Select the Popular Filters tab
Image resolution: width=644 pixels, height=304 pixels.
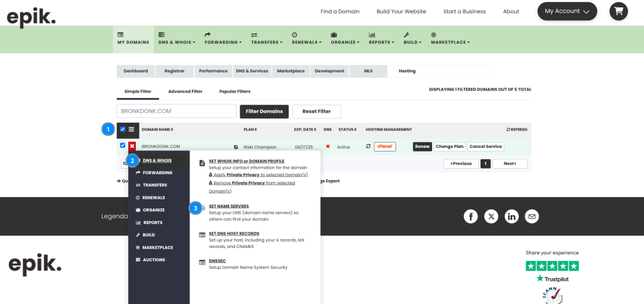click(235, 92)
